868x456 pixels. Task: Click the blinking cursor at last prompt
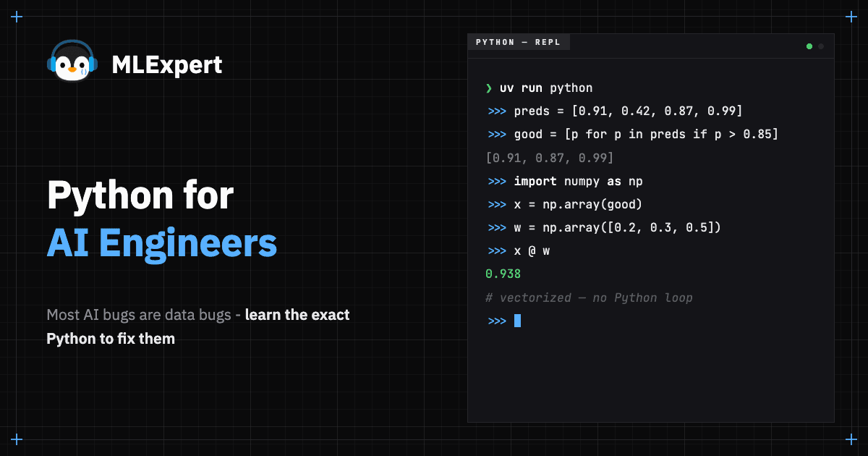[517, 321]
